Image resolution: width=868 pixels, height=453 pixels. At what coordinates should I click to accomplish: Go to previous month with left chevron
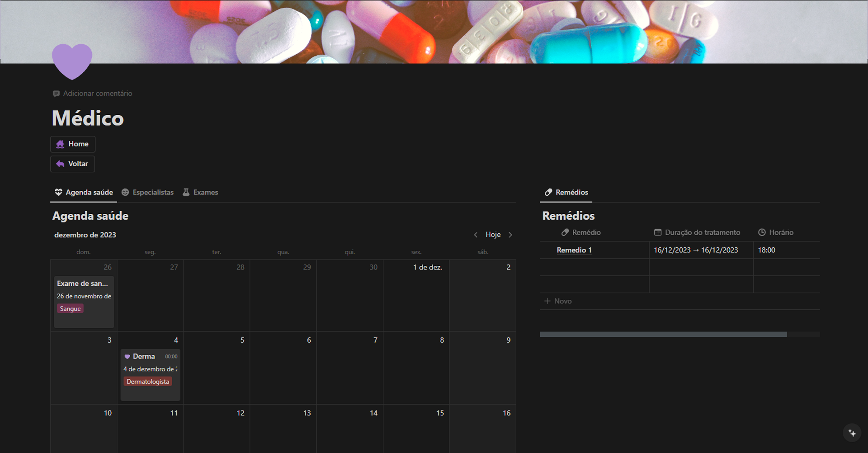click(x=476, y=235)
